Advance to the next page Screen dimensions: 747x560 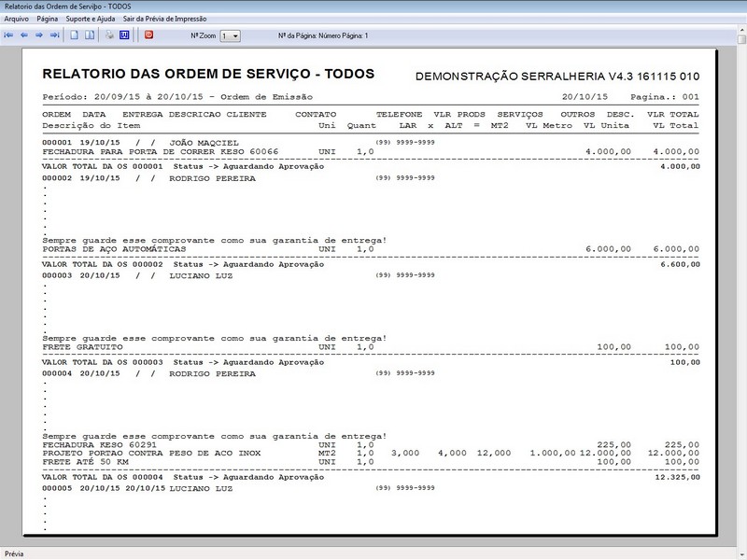coord(38,33)
